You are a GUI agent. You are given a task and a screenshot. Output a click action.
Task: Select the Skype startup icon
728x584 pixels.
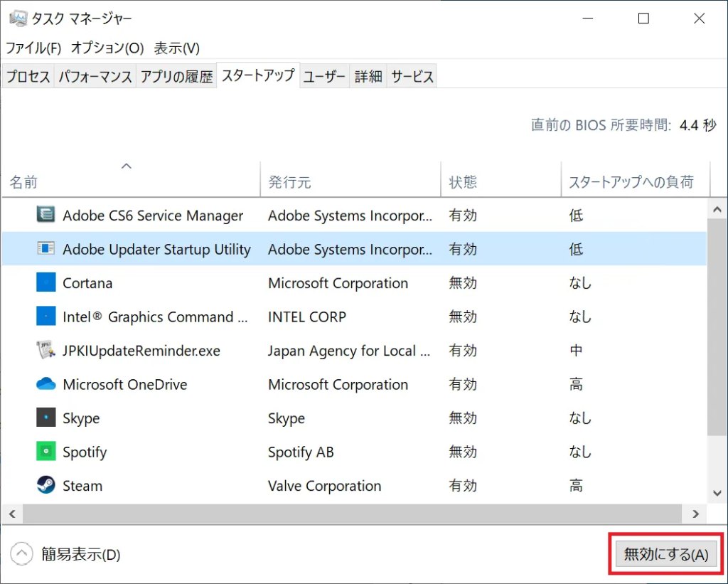[x=46, y=418]
